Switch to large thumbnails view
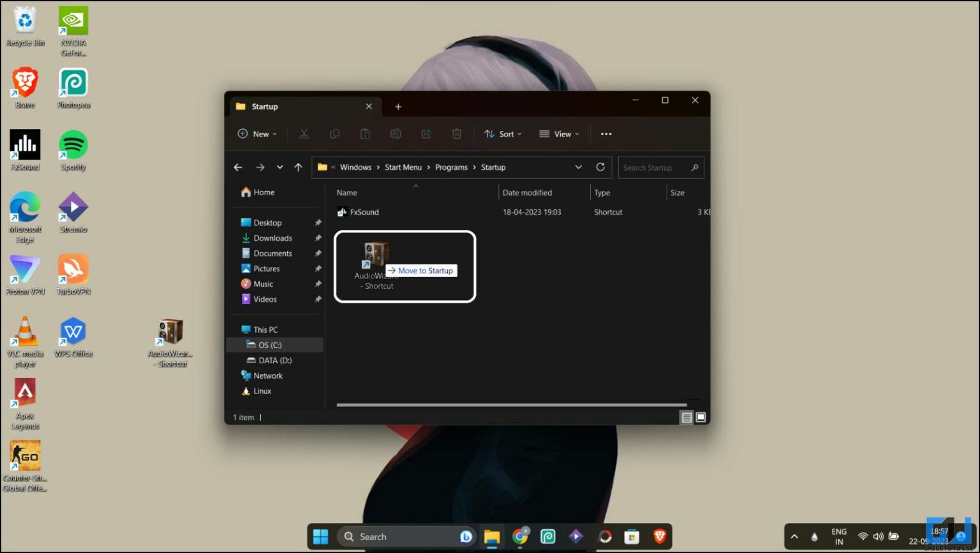980x553 pixels. coord(700,417)
